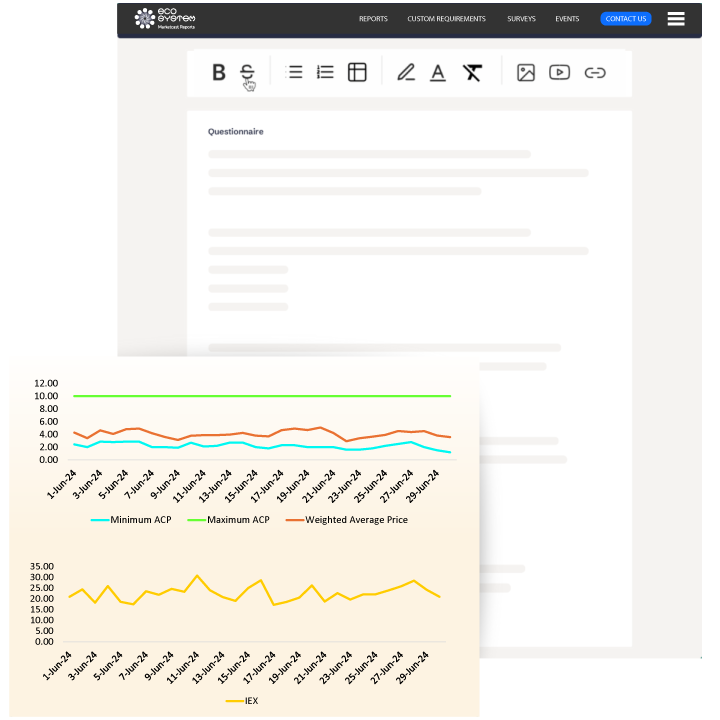
Task: Insert a bulleted list
Action: (295, 72)
